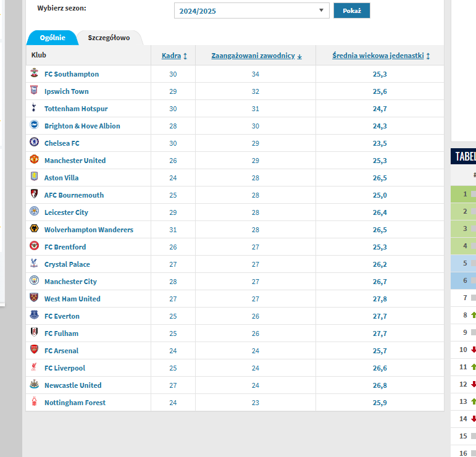Click the West Ham United crest icon
The image size is (476, 457).
pos(34,297)
